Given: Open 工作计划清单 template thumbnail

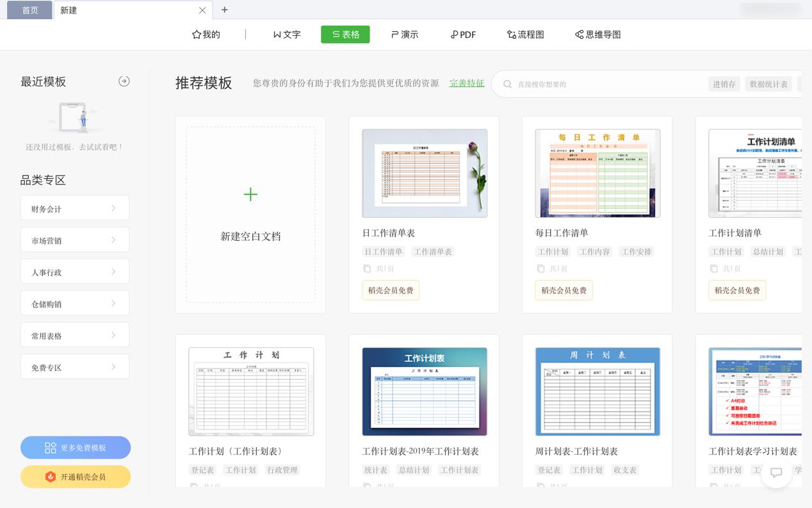Looking at the screenshot, I should point(755,173).
